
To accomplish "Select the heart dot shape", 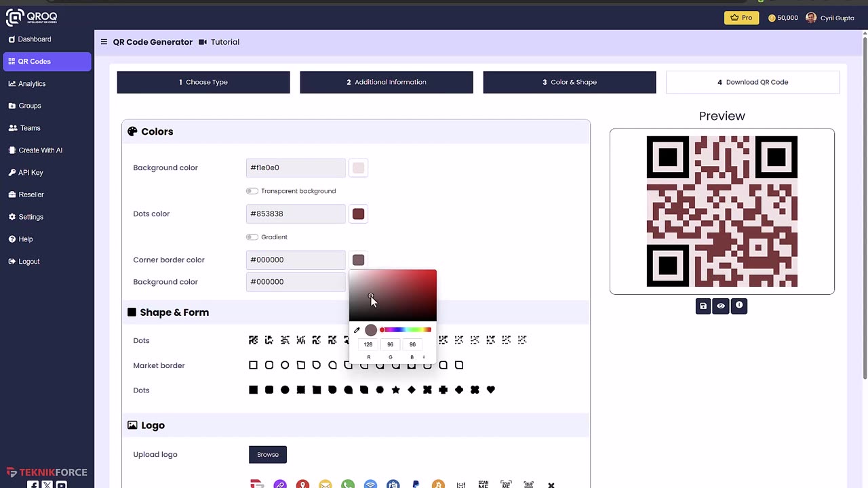I will click(491, 390).
